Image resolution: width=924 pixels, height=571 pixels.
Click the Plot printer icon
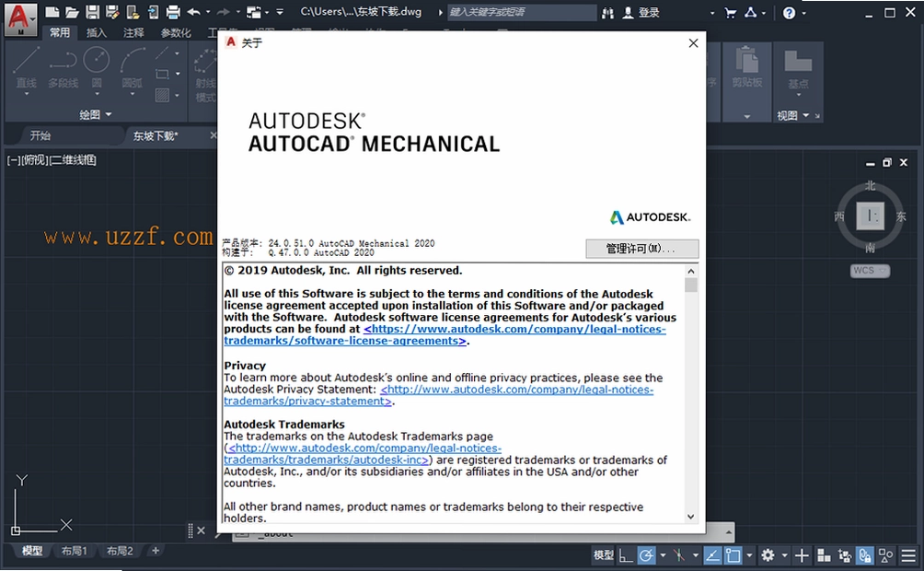pyautogui.click(x=173, y=12)
